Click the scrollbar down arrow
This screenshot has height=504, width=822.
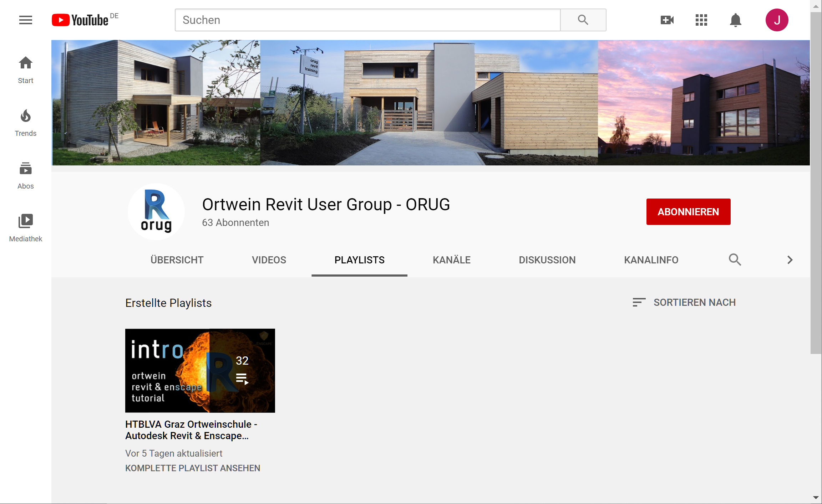[x=816, y=498]
